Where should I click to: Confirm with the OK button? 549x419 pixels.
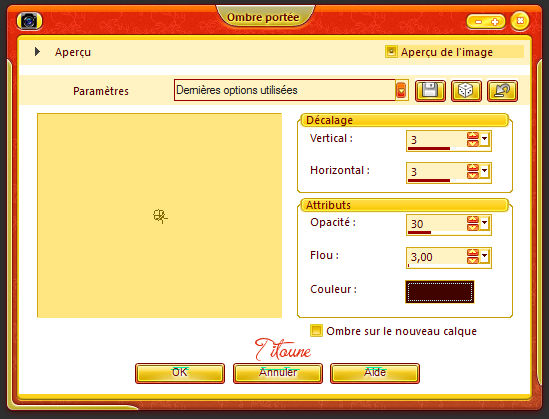[180, 373]
